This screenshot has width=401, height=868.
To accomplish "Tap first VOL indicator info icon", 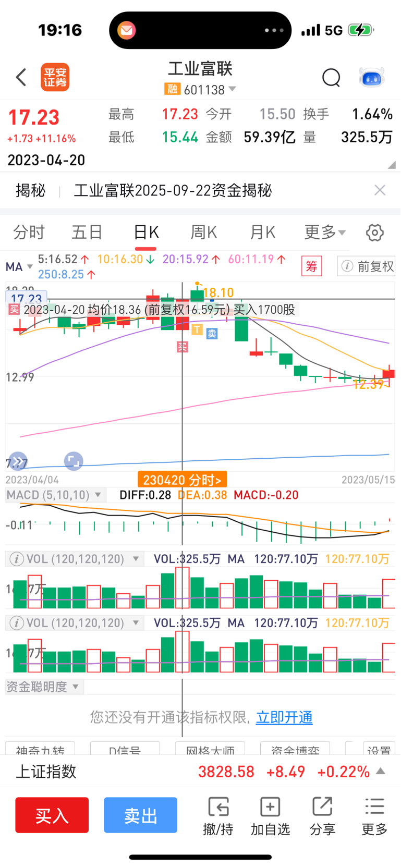I will (17, 559).
